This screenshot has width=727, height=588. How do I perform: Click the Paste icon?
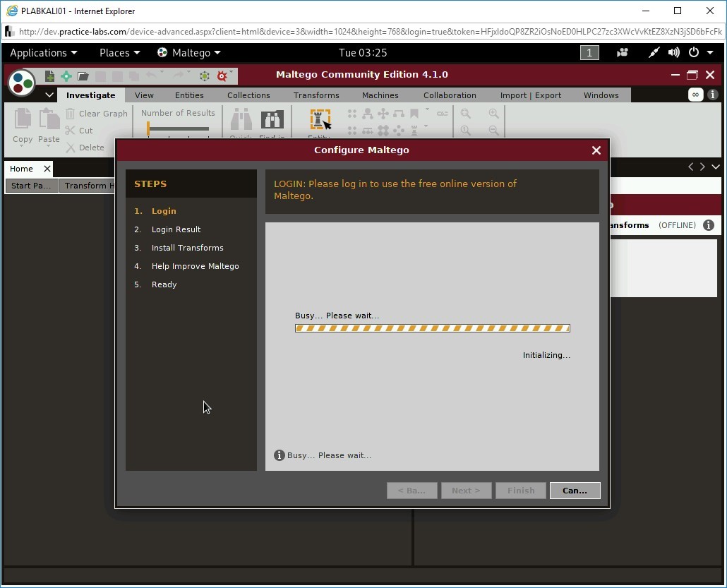pos(48,120)
